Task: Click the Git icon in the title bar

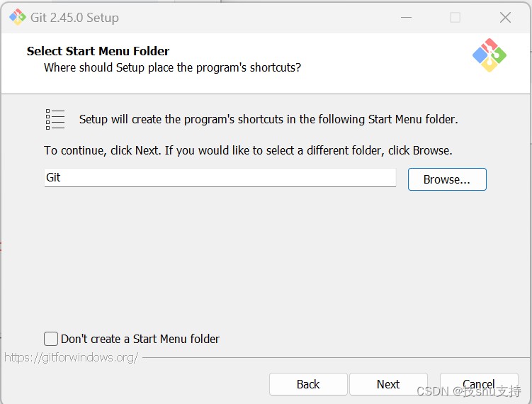Action: pyautogui.click(x=17, y=17)
